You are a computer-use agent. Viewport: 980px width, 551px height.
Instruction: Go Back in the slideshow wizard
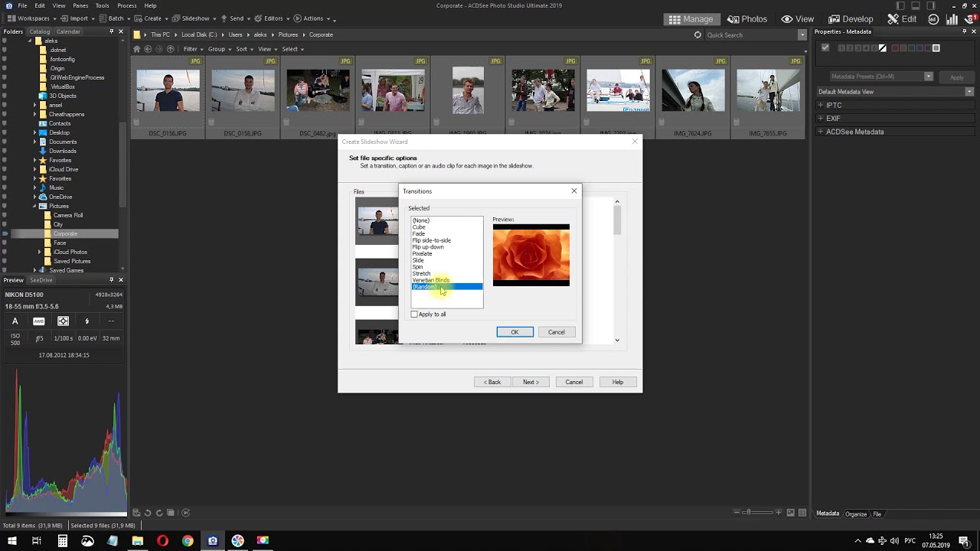point(492,382)
